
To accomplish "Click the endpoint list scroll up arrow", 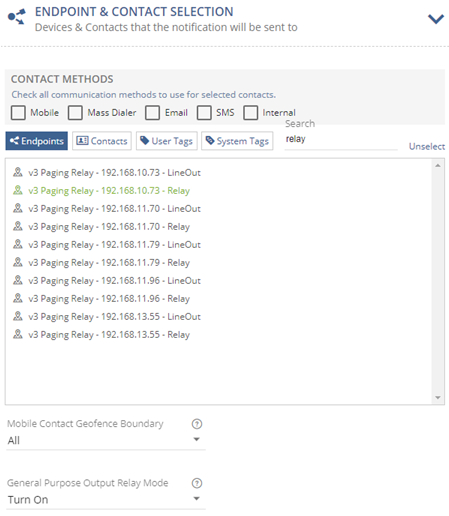I will click(438, 165).
